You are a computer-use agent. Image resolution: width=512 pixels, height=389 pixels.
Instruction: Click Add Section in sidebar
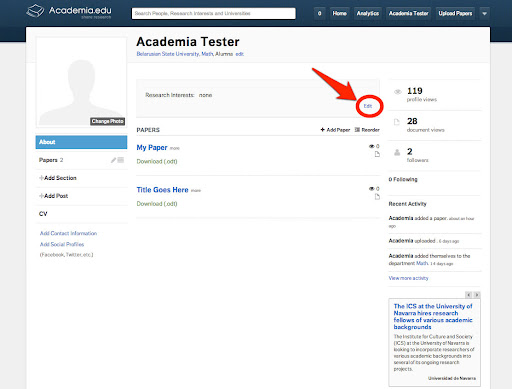58,178
